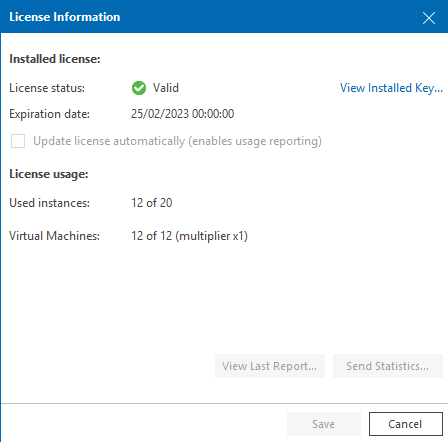Click the Used instances value 12 of 20

pyautogui.click(x=152, y=203)
